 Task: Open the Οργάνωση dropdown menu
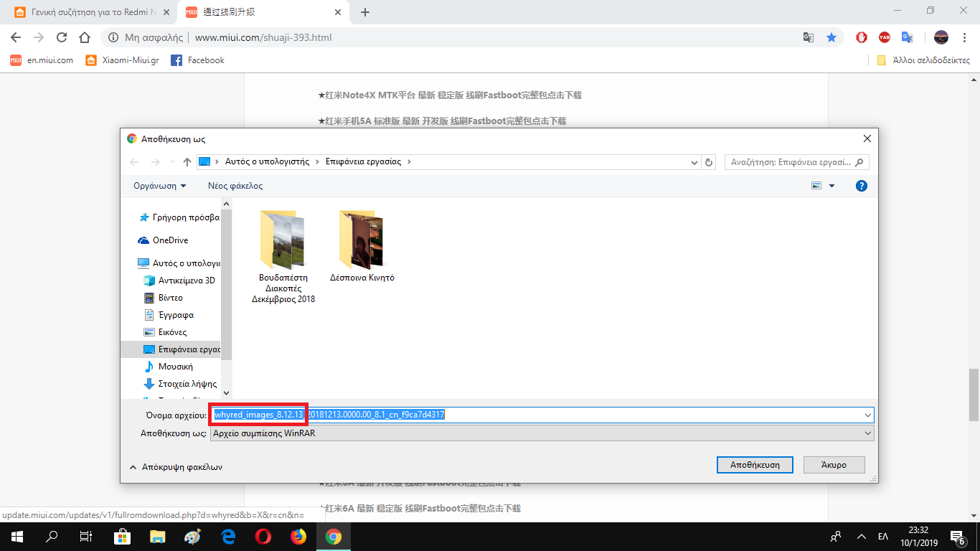159,186
